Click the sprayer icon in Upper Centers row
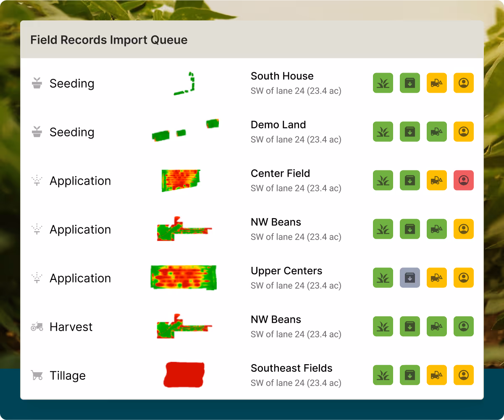Image resolution: width=504 pixels, height=420 pixels. pos(37,278)
